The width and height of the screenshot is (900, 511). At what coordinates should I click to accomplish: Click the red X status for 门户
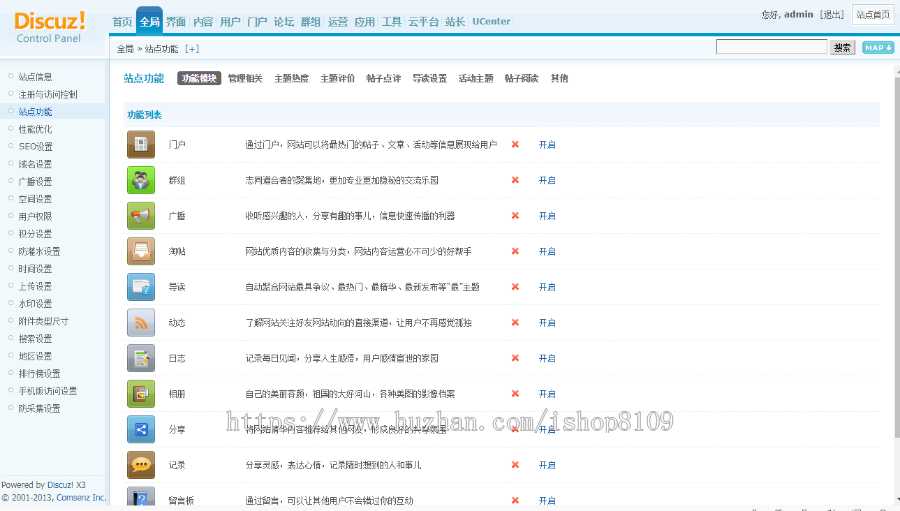(515, 145)
